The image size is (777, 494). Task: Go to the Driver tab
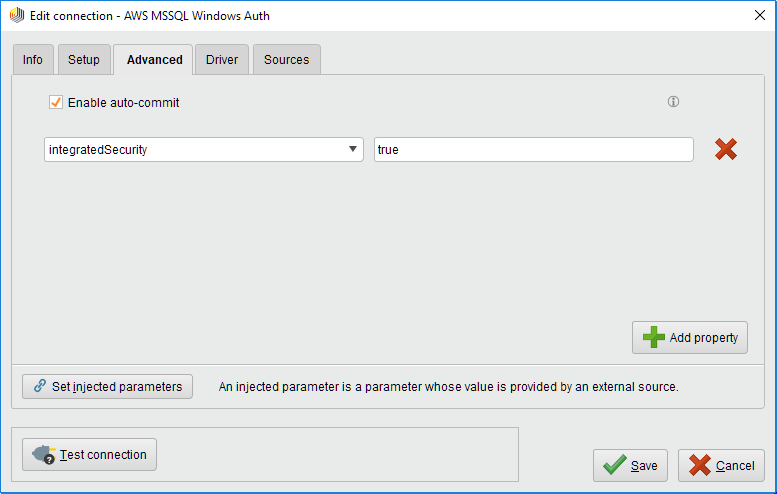coord(222,60)
